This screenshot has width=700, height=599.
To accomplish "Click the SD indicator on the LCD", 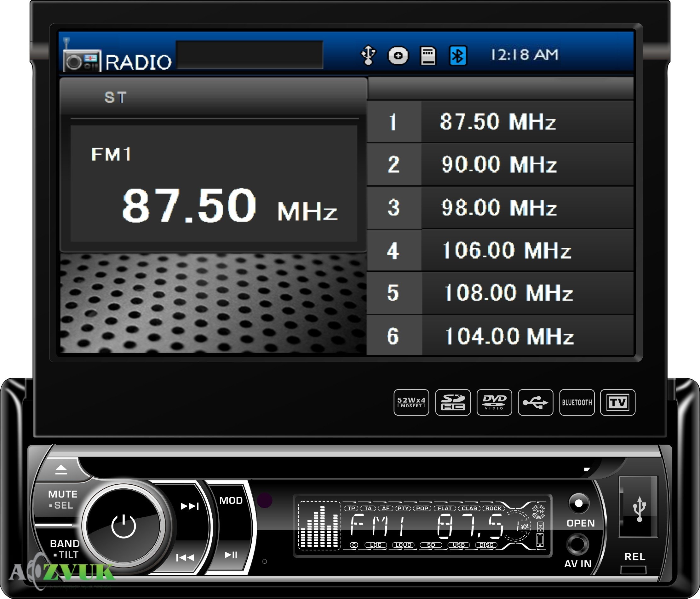I will (431, 545).
